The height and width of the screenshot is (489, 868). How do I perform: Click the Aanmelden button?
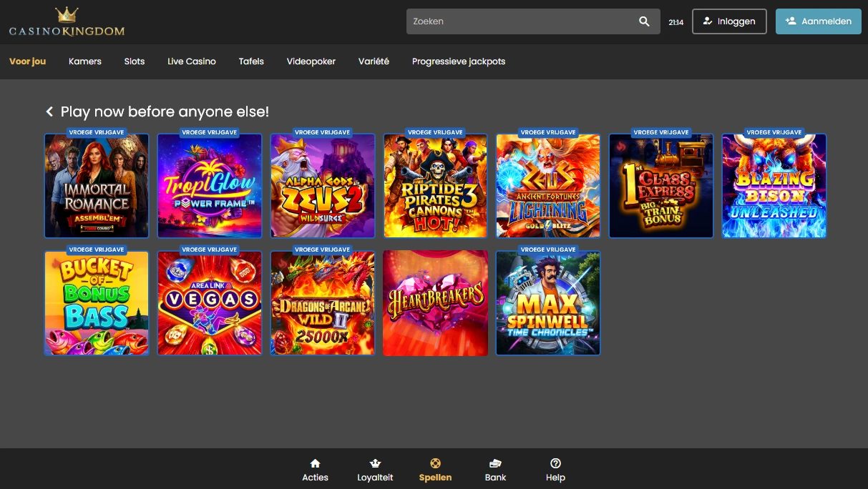point(818,21)
